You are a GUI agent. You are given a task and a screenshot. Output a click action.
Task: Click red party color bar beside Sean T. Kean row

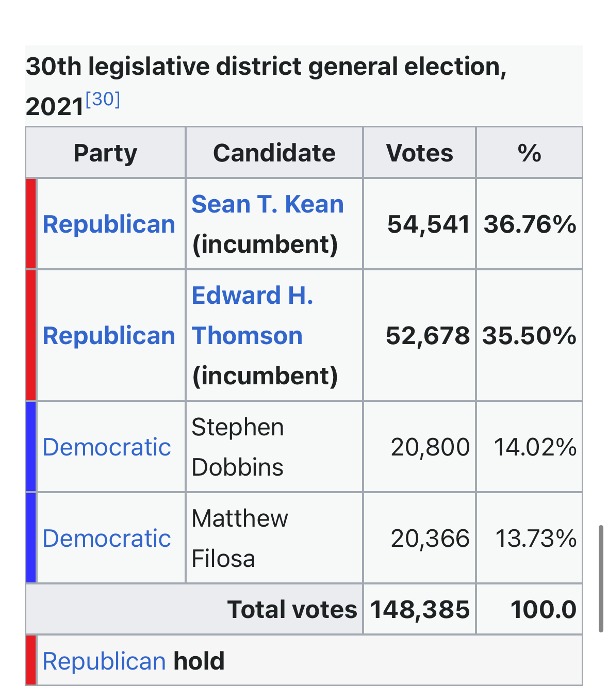point(31,224)
